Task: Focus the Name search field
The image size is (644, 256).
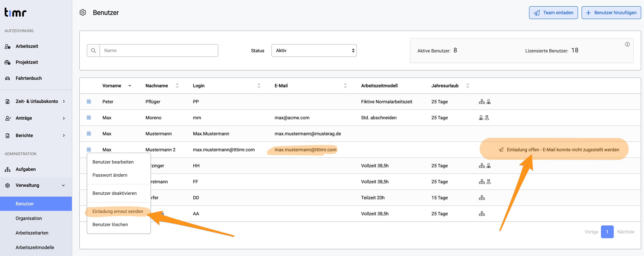Action: [x=159, y=50]
